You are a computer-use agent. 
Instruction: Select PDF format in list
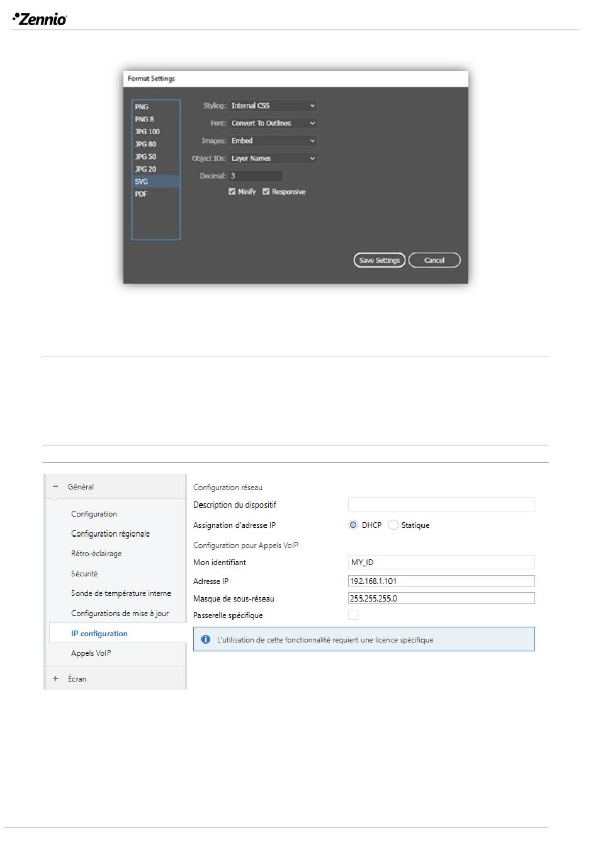pyautogui.click(x=155, y=194)
